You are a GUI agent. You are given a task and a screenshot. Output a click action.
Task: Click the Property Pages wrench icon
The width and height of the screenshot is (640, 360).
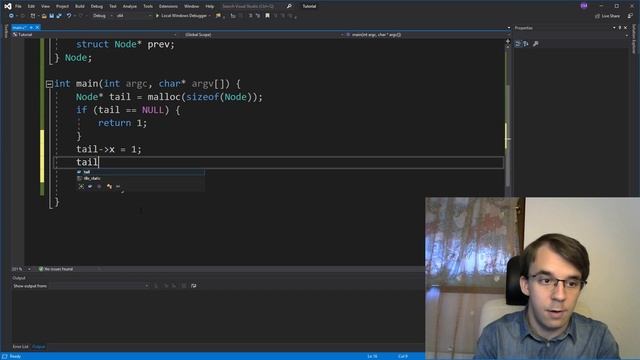pos(536,44)
